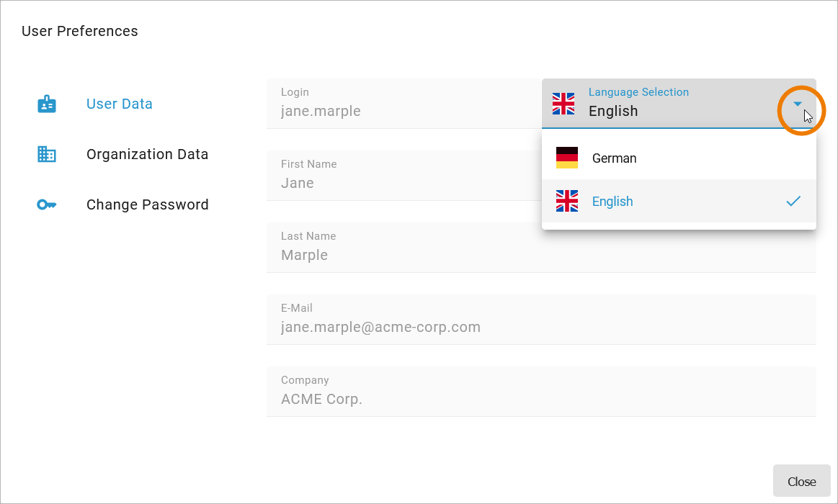The image size is (838, 504).
Task: Click the Language Selection label
Action: click(x=638, y=91)
